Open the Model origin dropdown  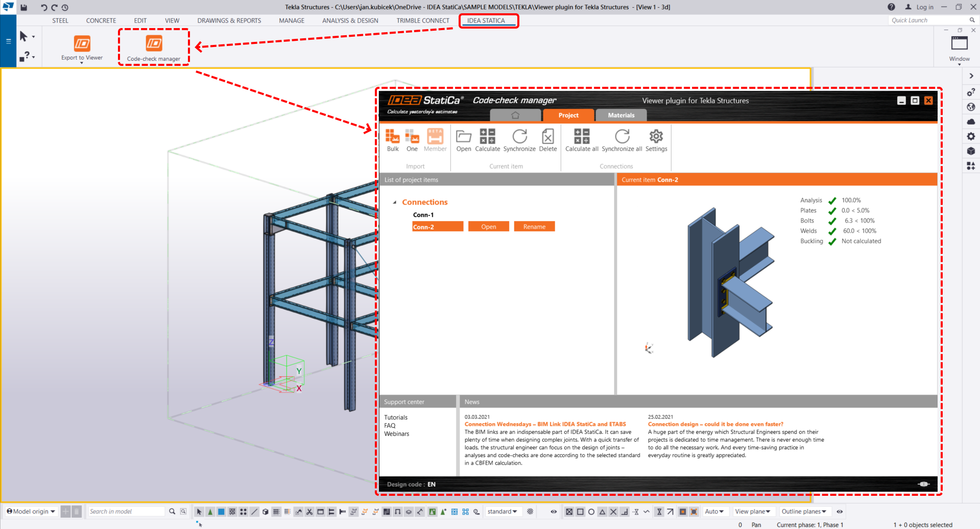tap(31, 512)
